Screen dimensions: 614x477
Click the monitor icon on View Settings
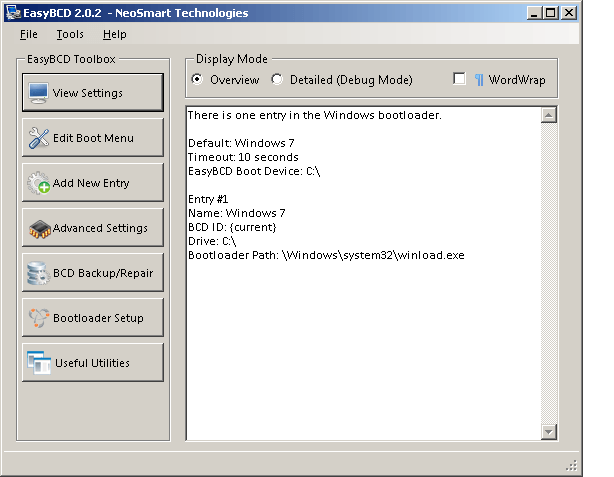(38, 93)
